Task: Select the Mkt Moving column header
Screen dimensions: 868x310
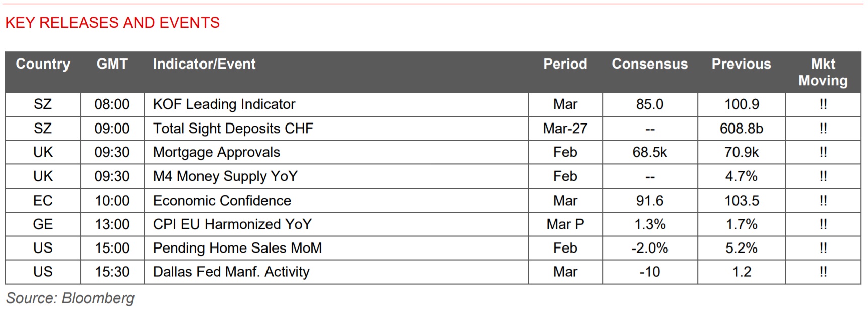Action: pos(823,72)
